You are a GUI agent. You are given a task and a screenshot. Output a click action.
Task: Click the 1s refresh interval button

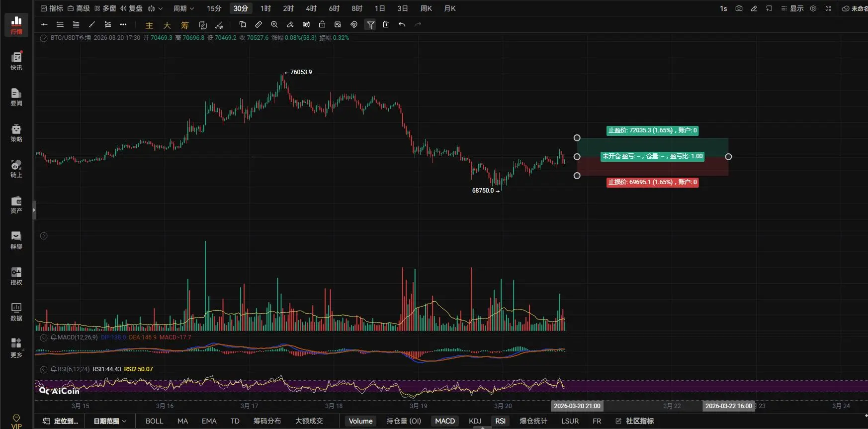(723, 8)
